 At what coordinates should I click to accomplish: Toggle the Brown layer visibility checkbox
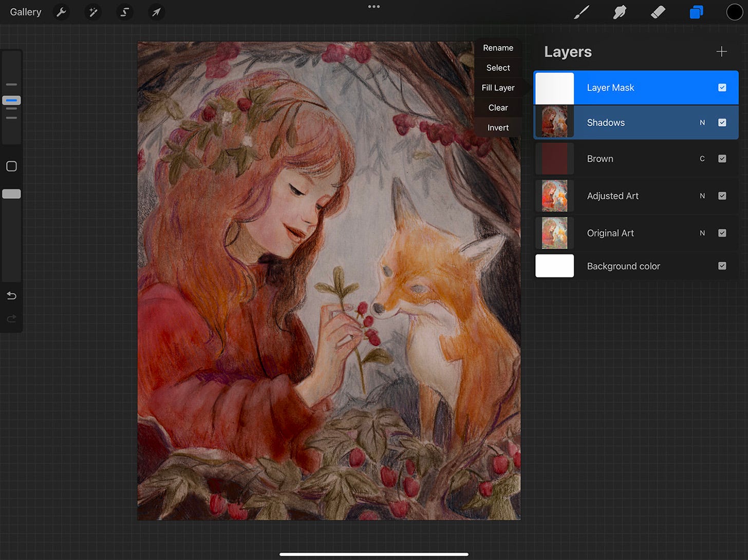pos(722,159)
